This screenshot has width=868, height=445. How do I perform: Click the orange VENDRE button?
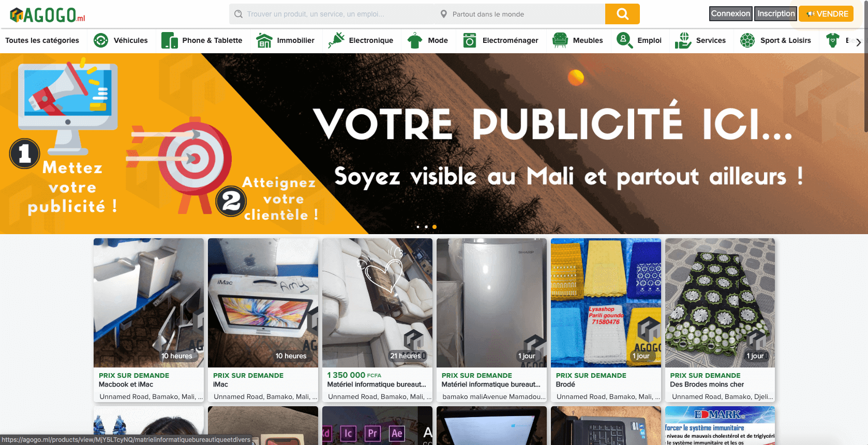pos(827,13)
